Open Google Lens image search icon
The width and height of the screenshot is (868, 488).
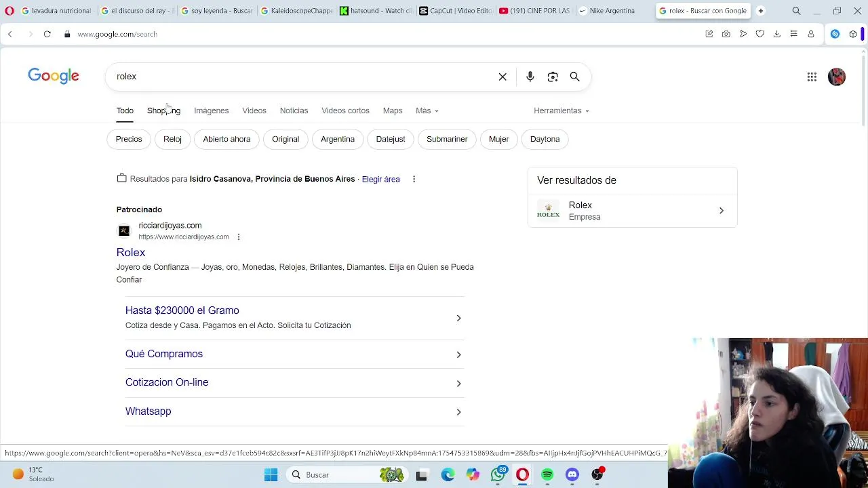click(553, 77)
